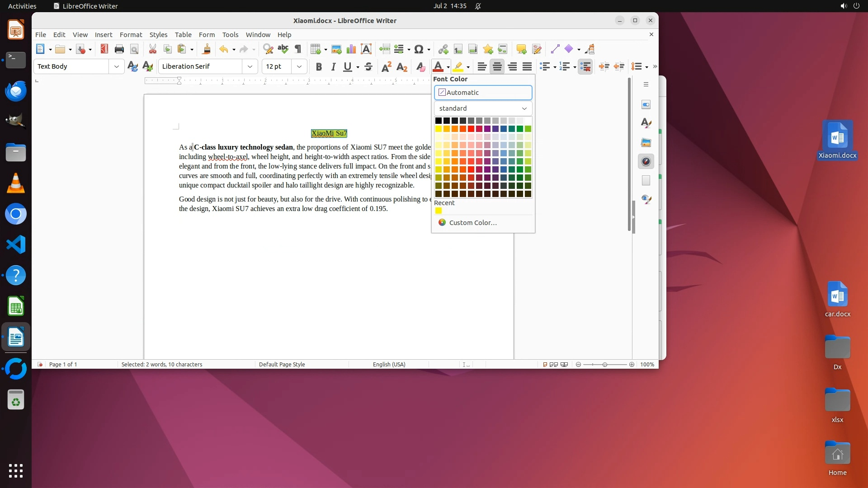The height and width of the screenshot is (488, 868).
Task: Click Clone Formatting paintbrush icon
Action: [x=207, y=49]
